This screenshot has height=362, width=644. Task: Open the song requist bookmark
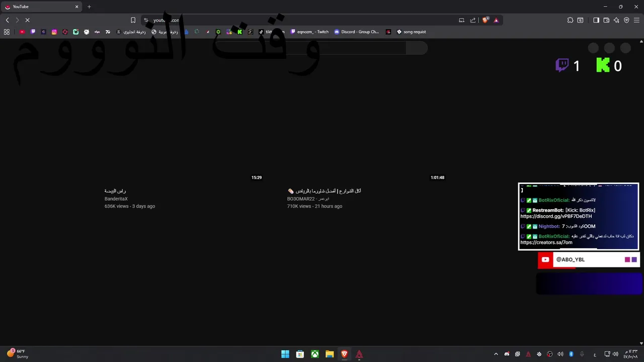tap(411, 32)
